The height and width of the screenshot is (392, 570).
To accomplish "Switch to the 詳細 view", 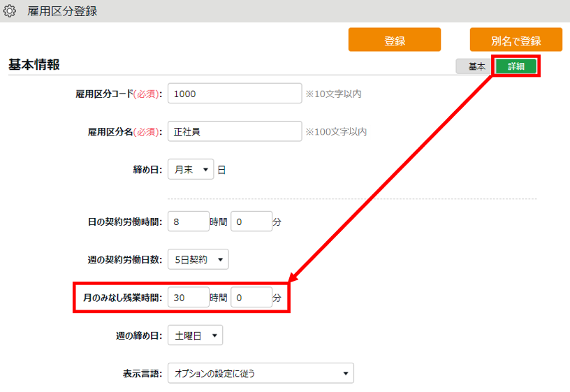I will tap(516, 66).
